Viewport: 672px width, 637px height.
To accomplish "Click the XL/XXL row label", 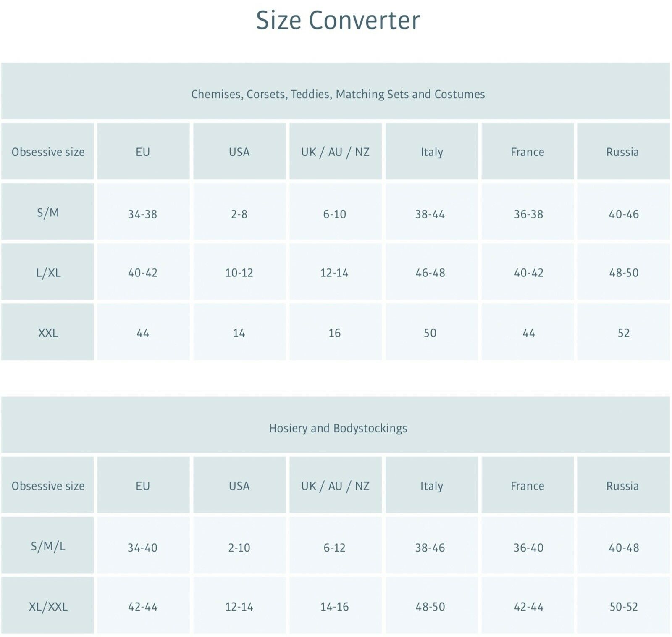I will point(47,605).
